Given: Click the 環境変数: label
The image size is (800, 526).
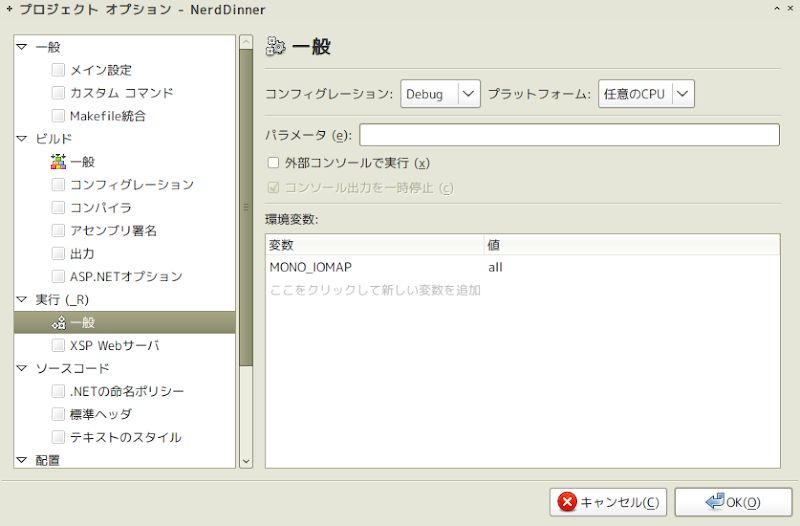Looking at the screenshot, I should point(291,219).
